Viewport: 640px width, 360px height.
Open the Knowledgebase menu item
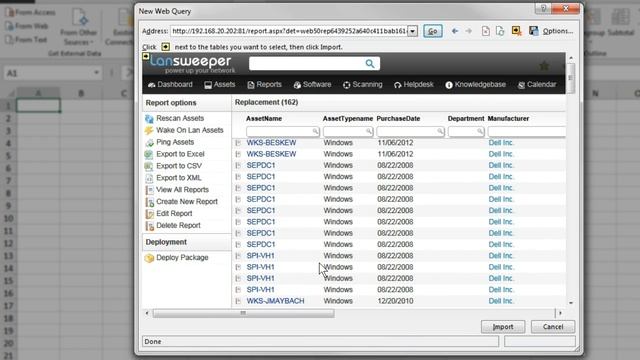[x=476, y=84]
